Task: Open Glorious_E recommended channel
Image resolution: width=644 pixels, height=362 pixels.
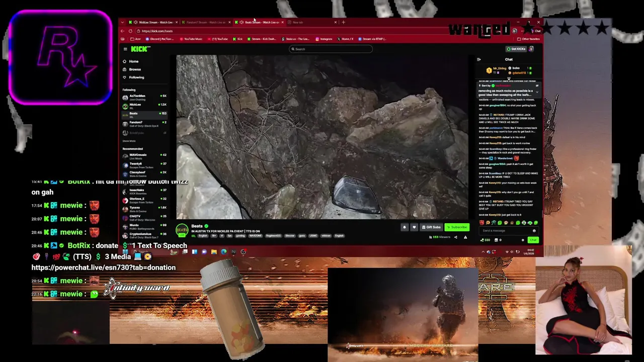Action: click(144, 200)
